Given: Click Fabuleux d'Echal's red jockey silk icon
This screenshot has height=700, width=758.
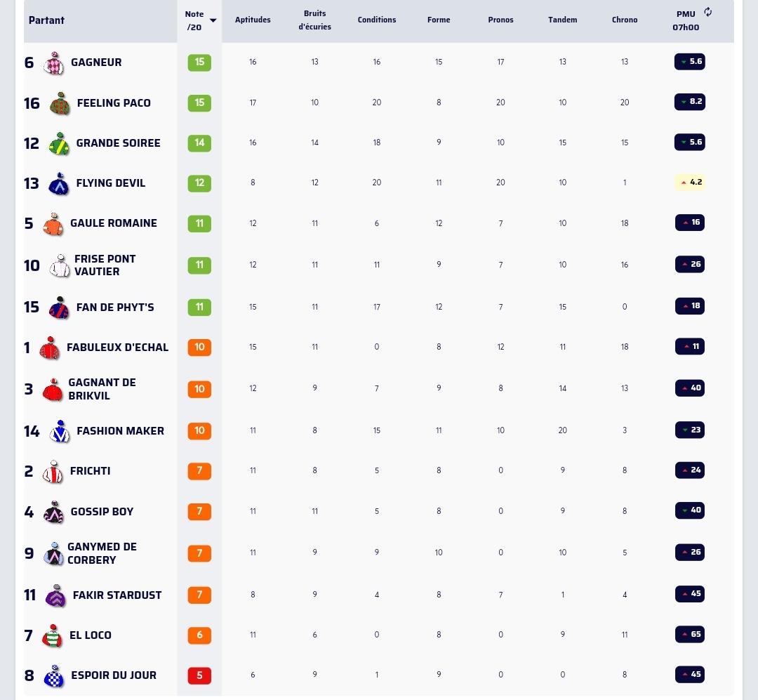Looking at the screenshot, I should pyautogui.click(x=50, y=348).
